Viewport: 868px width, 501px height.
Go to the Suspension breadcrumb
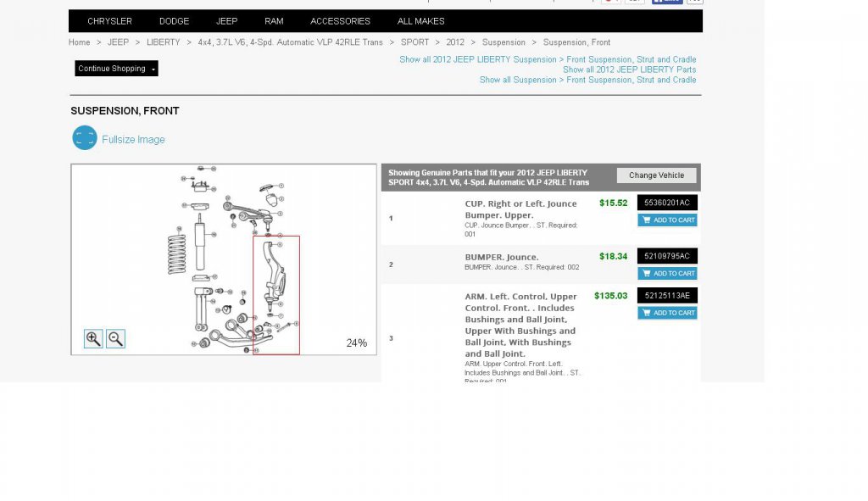pos(504,42)
